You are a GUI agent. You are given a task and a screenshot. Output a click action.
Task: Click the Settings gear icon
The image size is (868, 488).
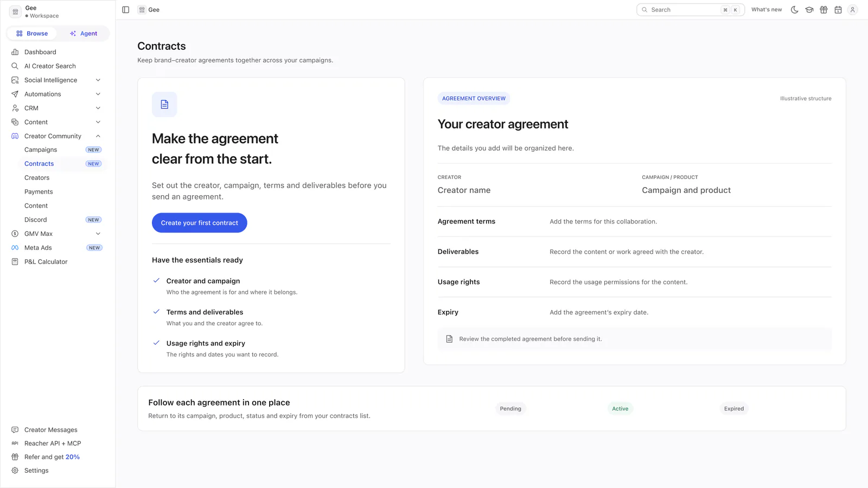(x=15, y=471)
